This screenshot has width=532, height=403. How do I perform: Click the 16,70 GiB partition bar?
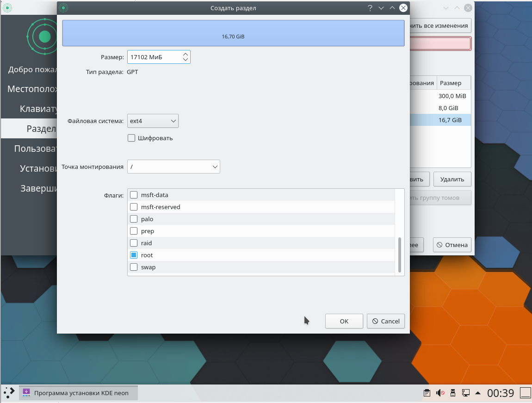coord(233,33)
